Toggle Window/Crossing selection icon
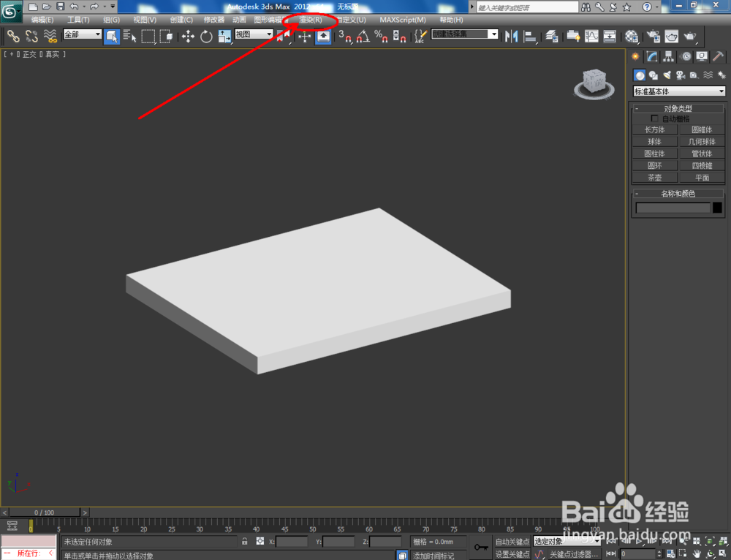Image resolution: width=731 pixels, height=560 pixels. pos(166,36)
